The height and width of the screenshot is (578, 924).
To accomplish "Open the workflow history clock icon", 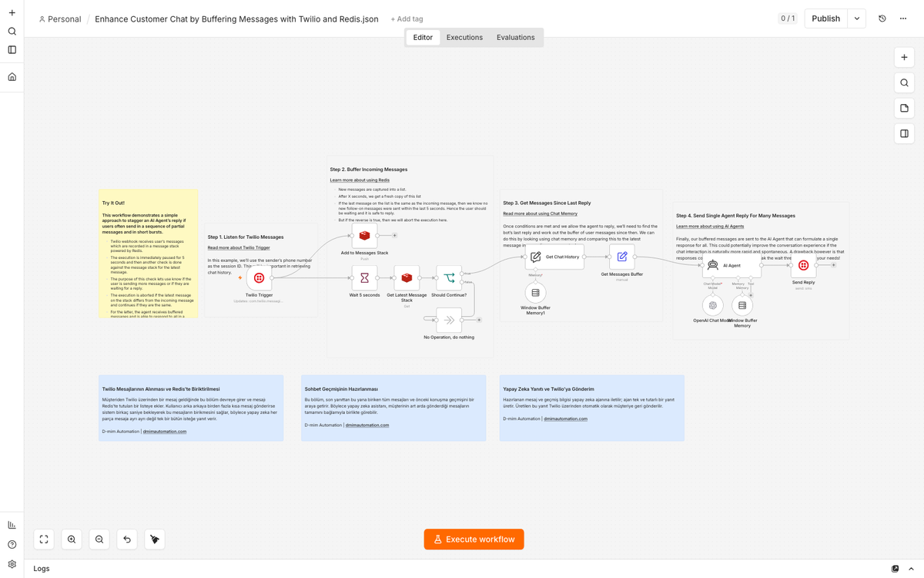I will pos(882,18).
